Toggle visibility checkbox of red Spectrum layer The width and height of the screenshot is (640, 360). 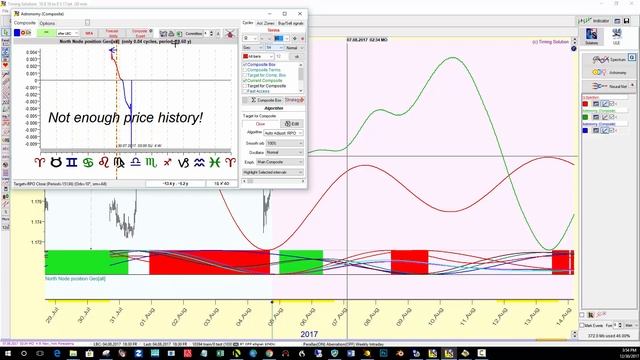(x=612, y=104)
